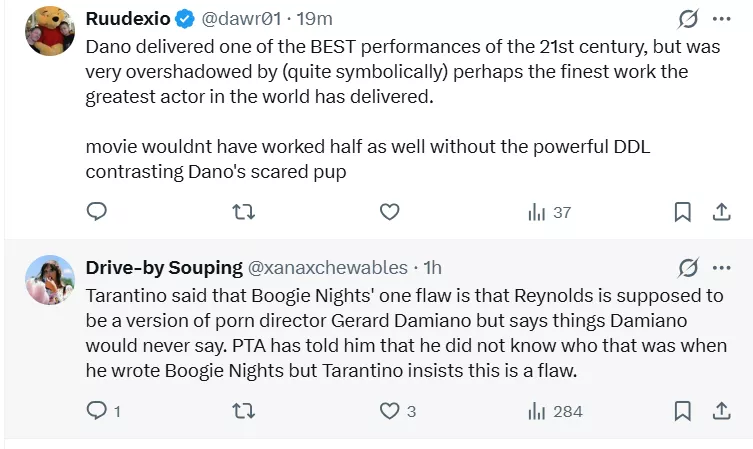Open more options on Drive-by Souping's tweet
The height and width of the screenshot is (449, 753).
click(x=722, y=268)
